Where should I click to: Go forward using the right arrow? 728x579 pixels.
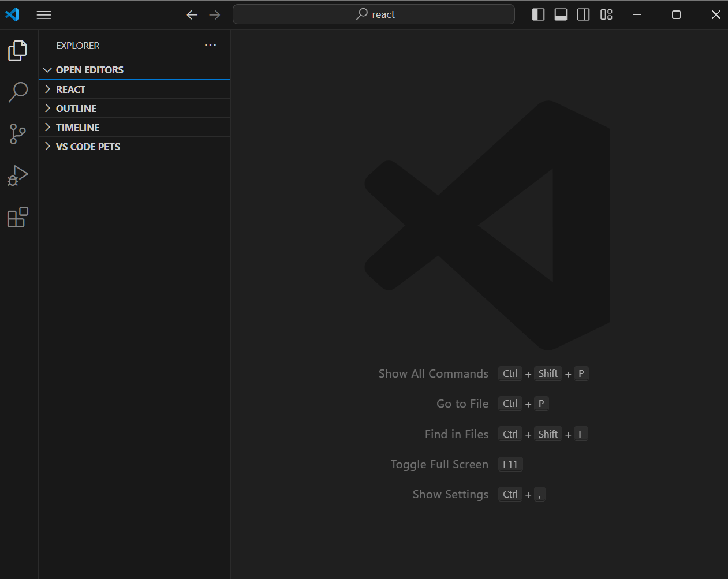215,15
